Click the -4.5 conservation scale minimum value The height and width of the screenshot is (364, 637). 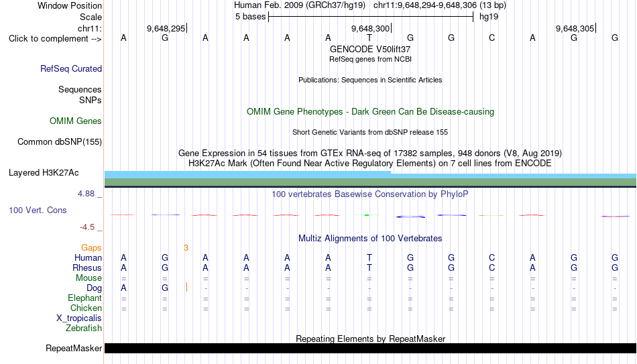(x=87, y=227)
